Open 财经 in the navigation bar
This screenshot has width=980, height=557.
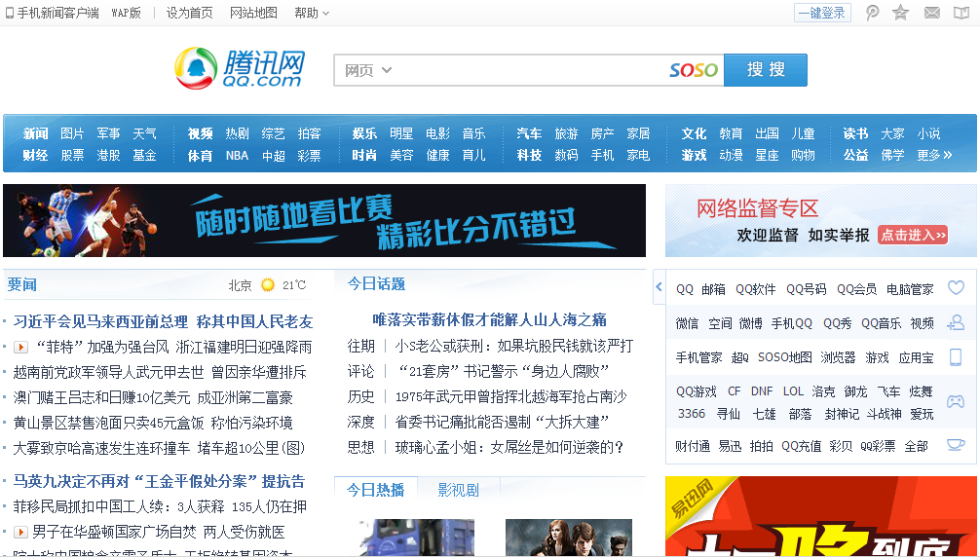coord(36,155)
